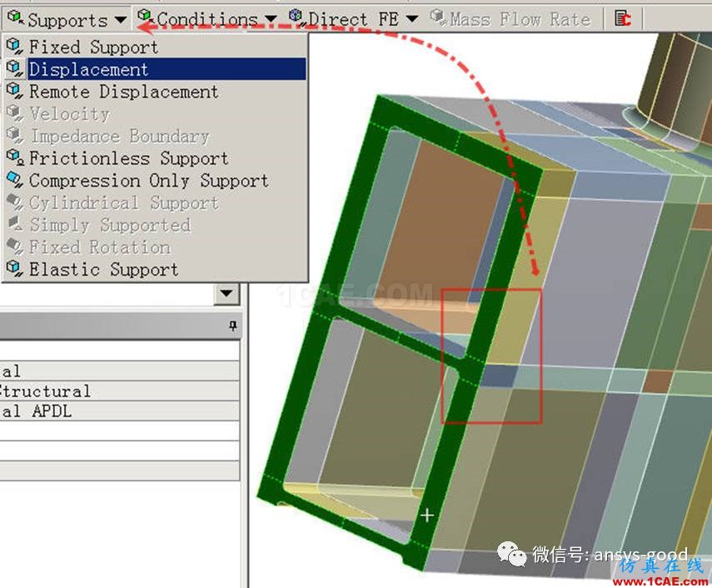
Task: Click the red commands icon in the toolbar
Action: point(623,18)
